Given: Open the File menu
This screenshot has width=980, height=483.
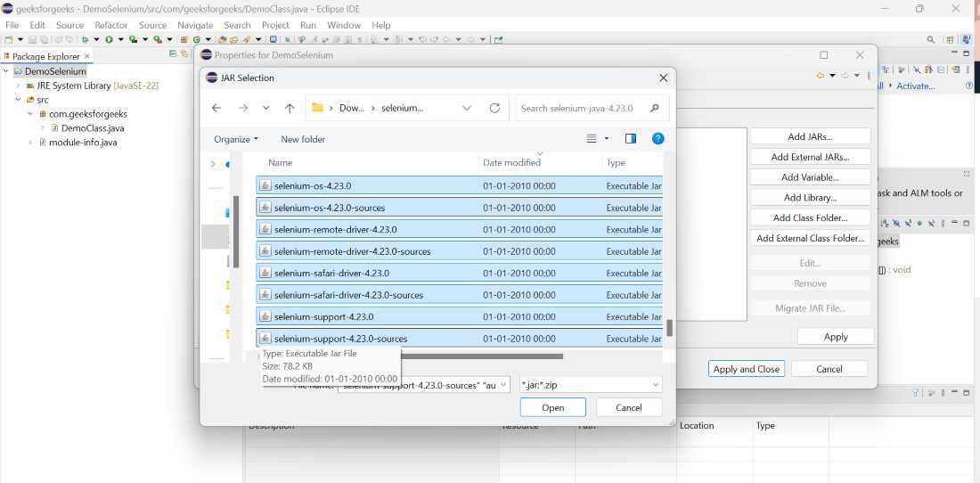Looking at the screenshot, I should click(12, 25).
